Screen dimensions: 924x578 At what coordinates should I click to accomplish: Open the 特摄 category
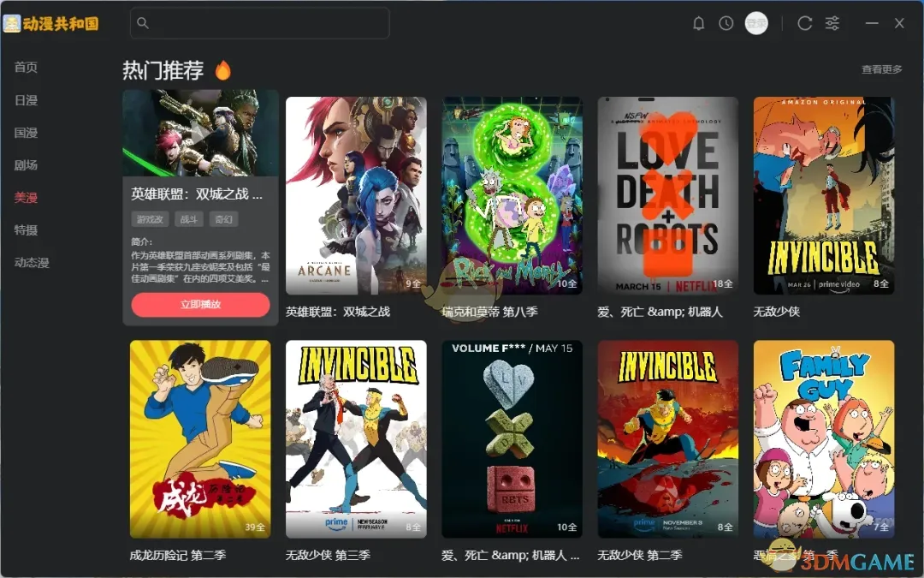pyautogui.click(x=26, y=230)
